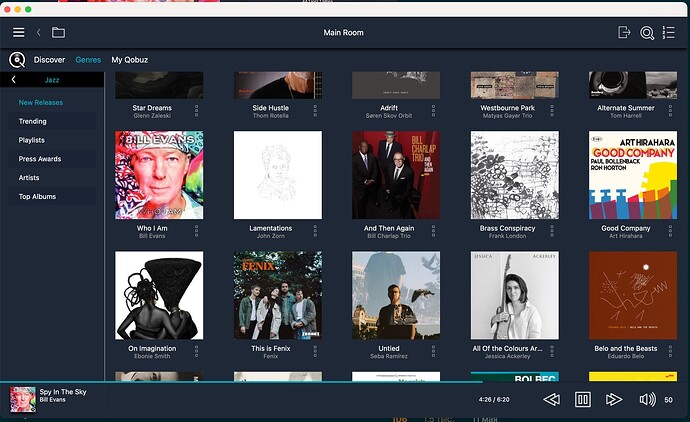Image resolution: width=690 pixels, height=422 pixels.
Task: Show the play queue list icon
Action: [x=668, y=33]
